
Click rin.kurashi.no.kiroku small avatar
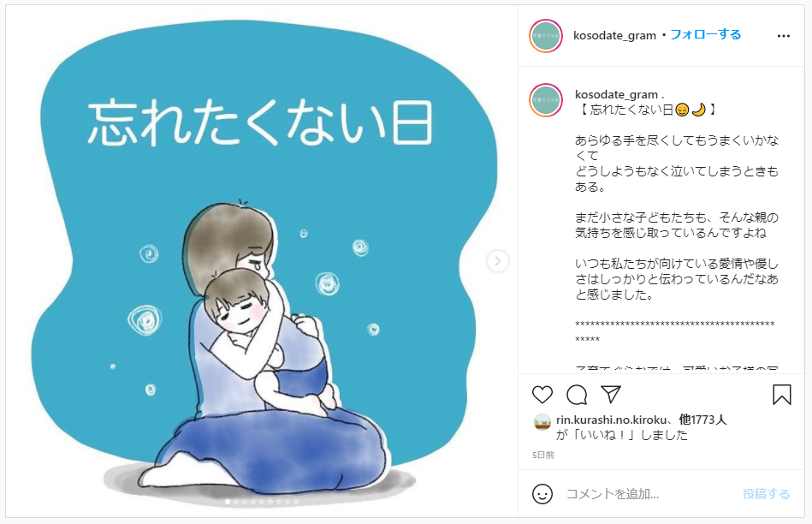[x=542, y=422]
